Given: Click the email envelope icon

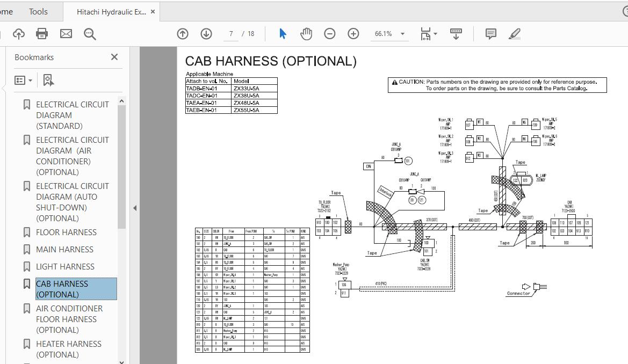Looking at the screenshot, I should tap(66, 34).
